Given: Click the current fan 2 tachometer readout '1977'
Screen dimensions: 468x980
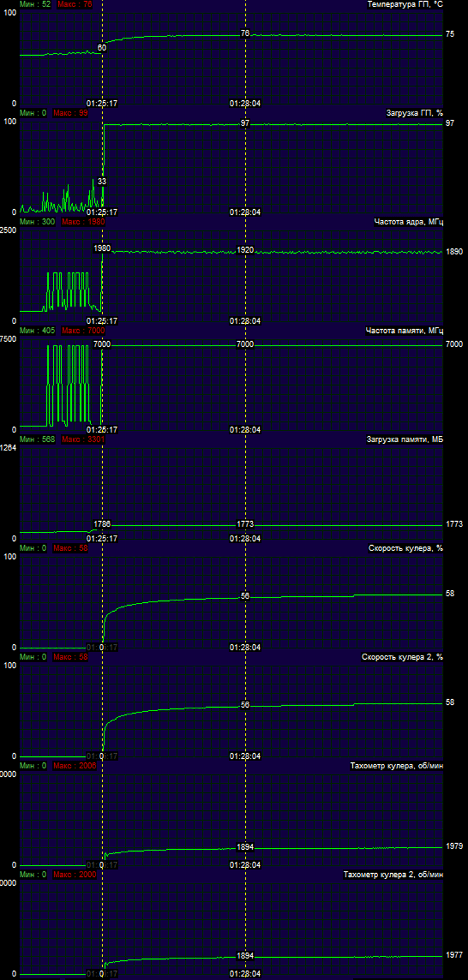Looking at the screenshot, I should point(454,955).
